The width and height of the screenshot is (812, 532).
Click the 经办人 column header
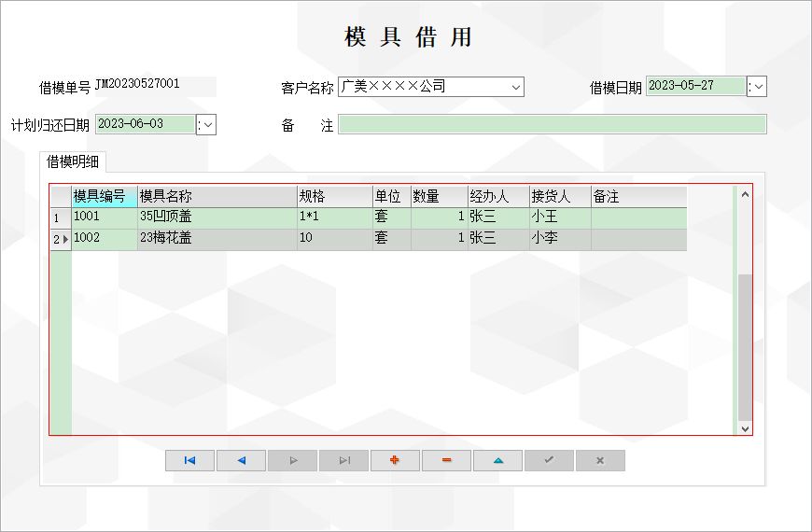coord(498,197)
